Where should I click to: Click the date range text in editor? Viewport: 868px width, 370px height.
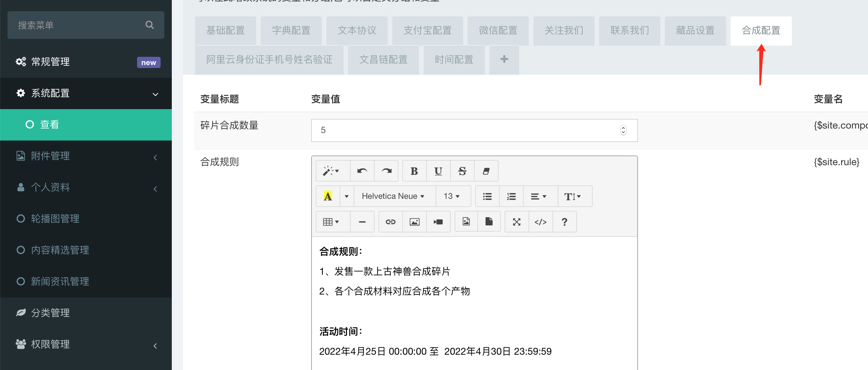(x=435, y=352)
